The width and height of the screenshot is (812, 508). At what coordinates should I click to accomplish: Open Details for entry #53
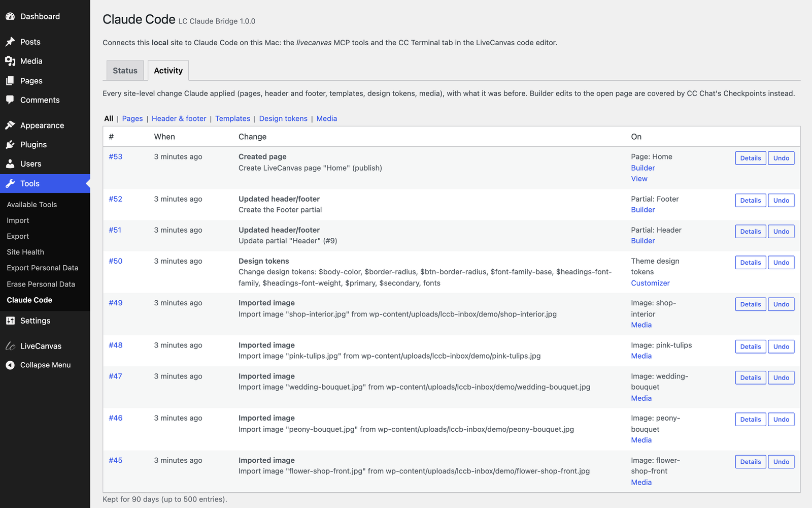(x=751, y=158)
